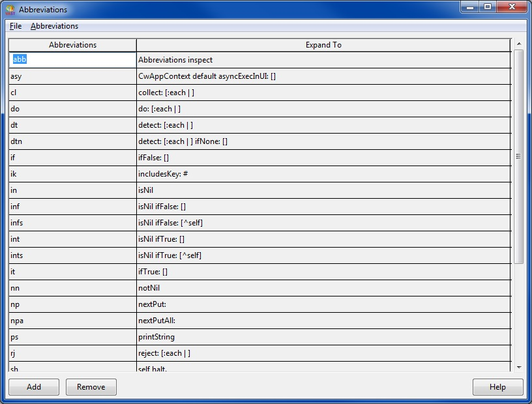The width and height of the screenshot is (532, 404).
Task: Click the scrollbar up arrow
Action: pos(519,44)
